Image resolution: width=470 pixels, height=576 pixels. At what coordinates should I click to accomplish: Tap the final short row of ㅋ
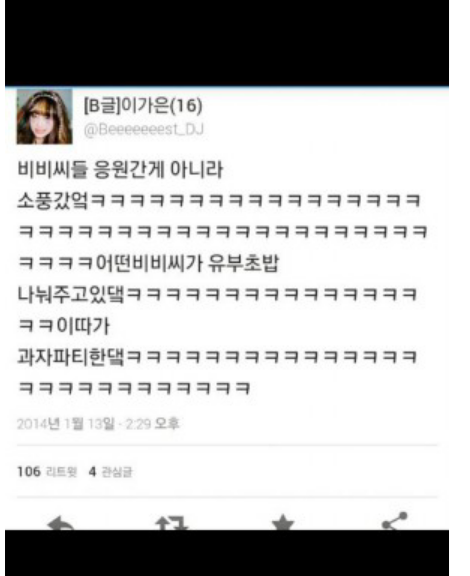click(134, 388)
